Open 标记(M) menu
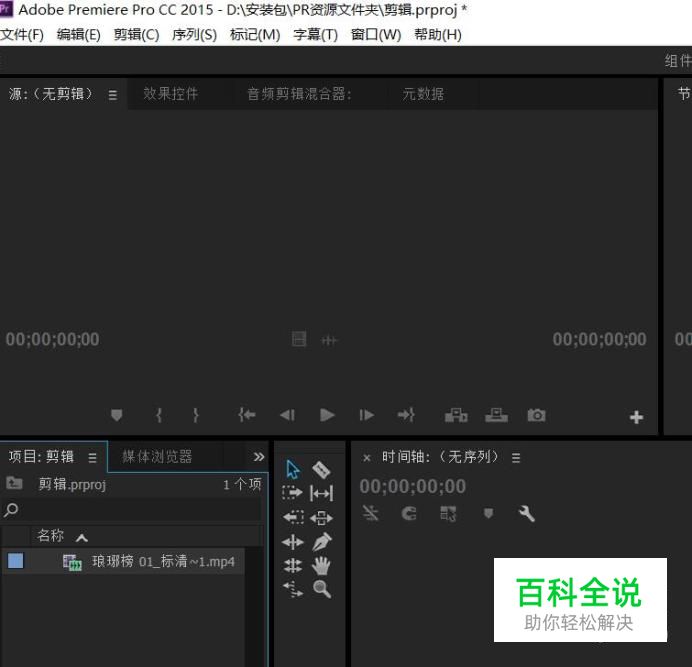Image resolution: width=692 pixels, height=667 pixels. 255,34
